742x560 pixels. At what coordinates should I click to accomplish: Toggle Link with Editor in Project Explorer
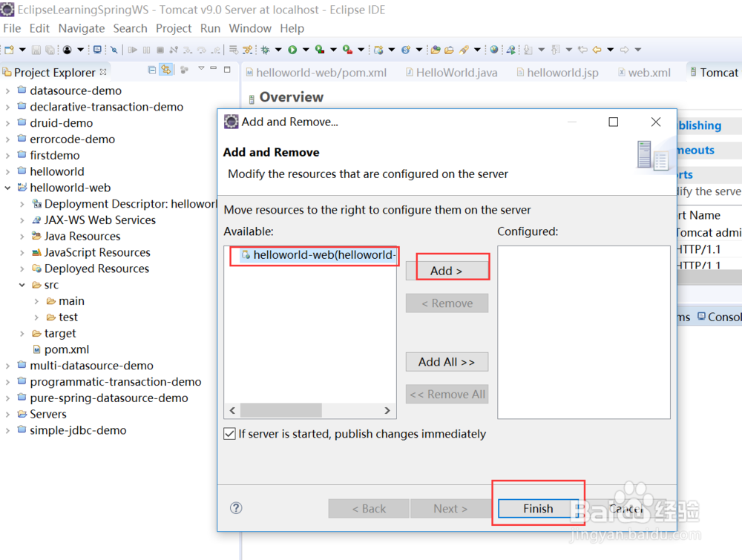(x=165, y=70)
